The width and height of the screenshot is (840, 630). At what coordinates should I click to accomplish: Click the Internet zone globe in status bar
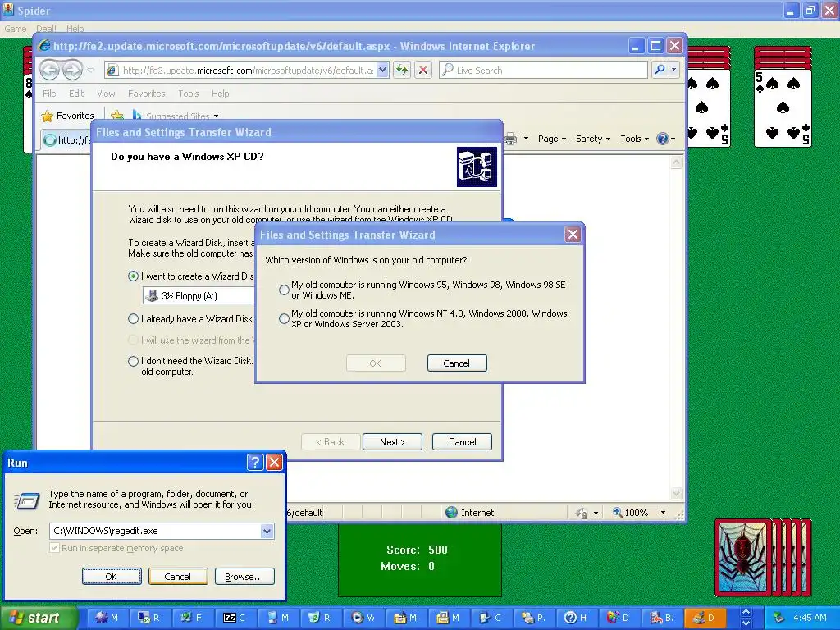coord(452,513)
